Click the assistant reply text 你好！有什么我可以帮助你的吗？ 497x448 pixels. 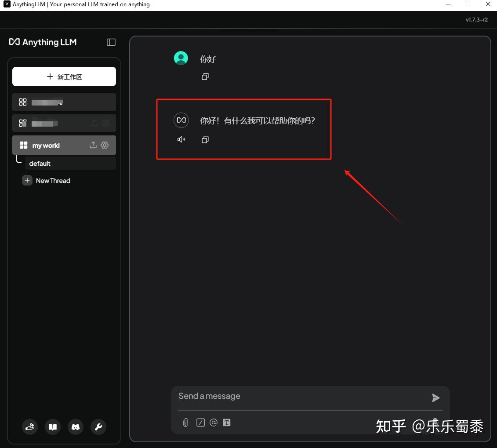coord(258,120)
